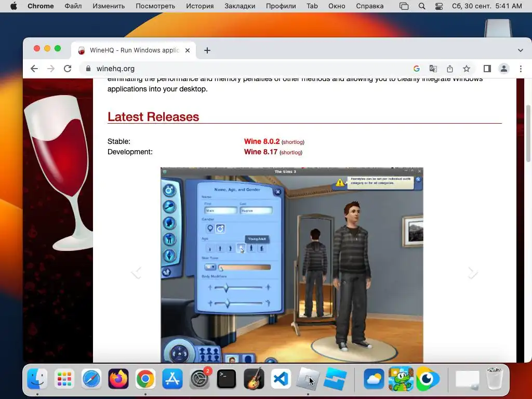Launch Safari from the dock
532x399 pixels.
(x=91, y=379)
